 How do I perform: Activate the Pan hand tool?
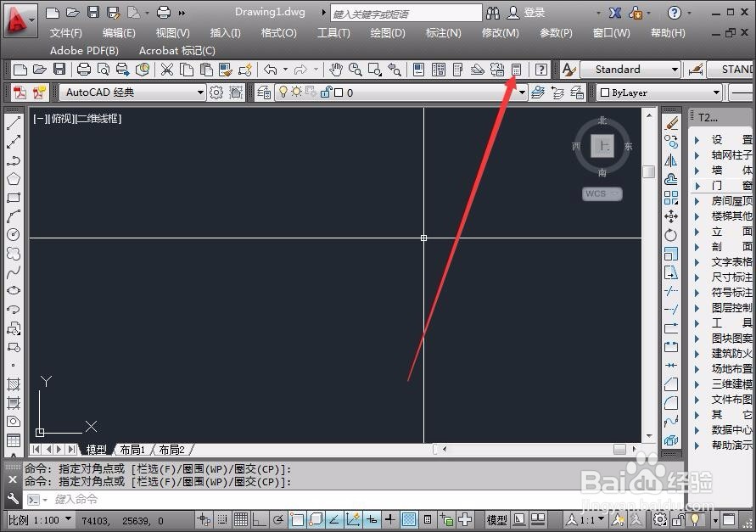335,70
